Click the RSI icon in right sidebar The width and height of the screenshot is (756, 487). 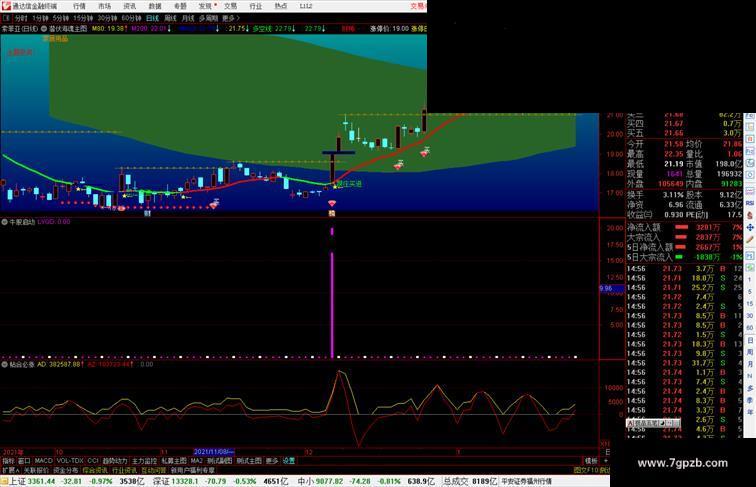(750, 203)
